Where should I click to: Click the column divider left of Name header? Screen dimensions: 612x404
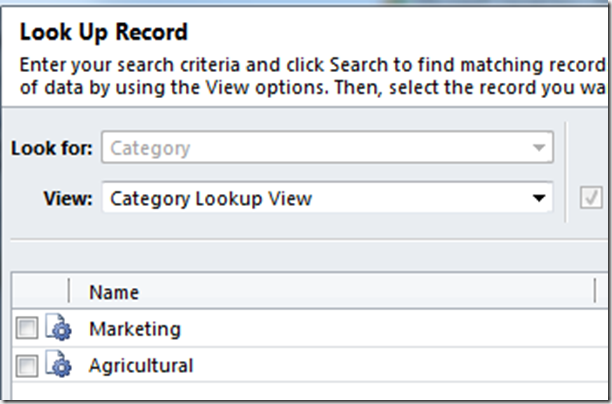click(x=69, y=292)
